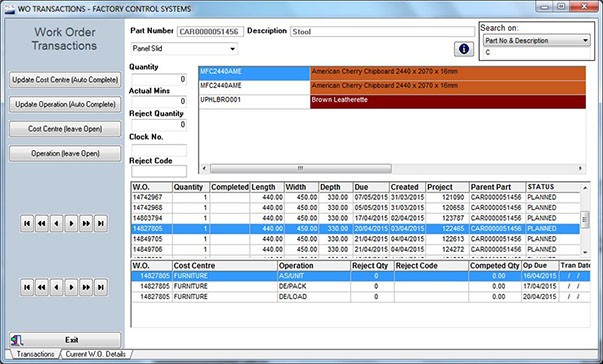This screenshot has height=364, width=603.
Task: Select work order 14742967 row
Action: coord(356,197)
